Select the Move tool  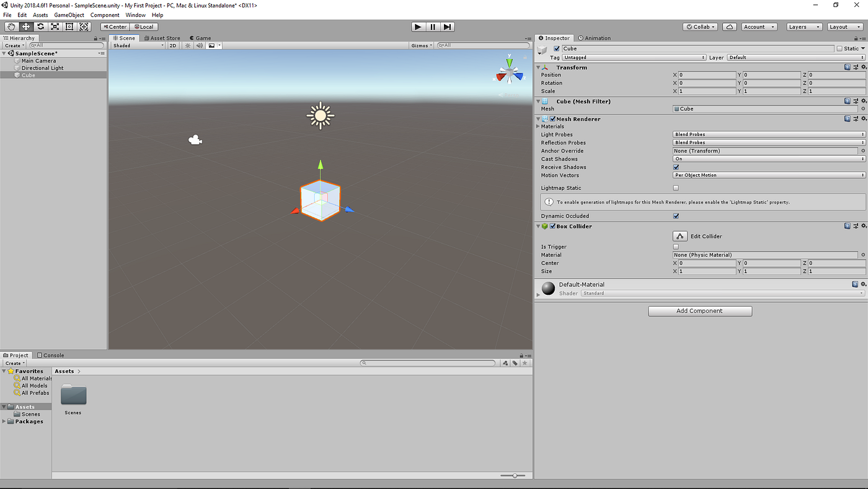click(x=25, y=26)
